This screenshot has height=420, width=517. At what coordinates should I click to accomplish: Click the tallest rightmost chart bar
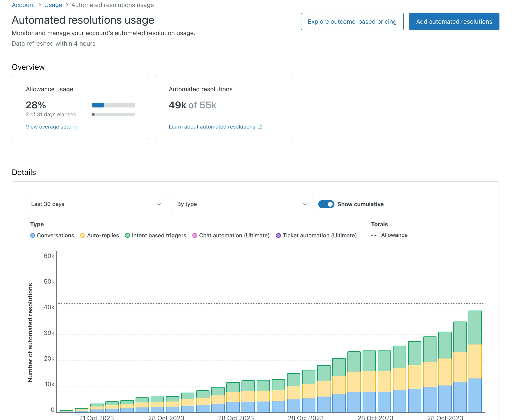click(x=475, y=361)
